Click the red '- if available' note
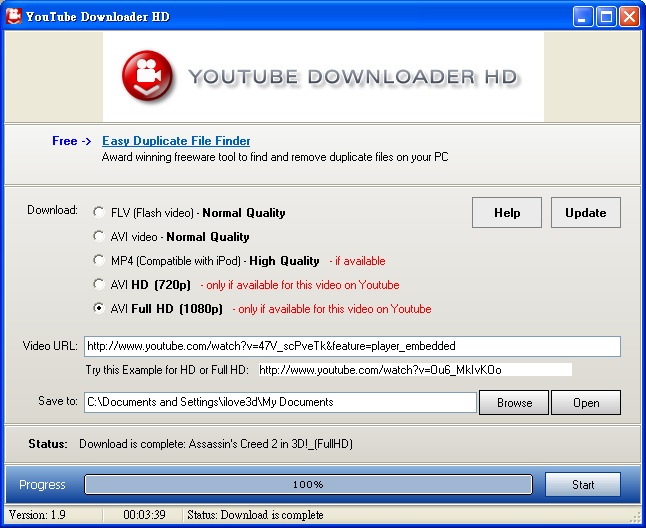Viewport: 646px width, 528px height. pos(357,261)
